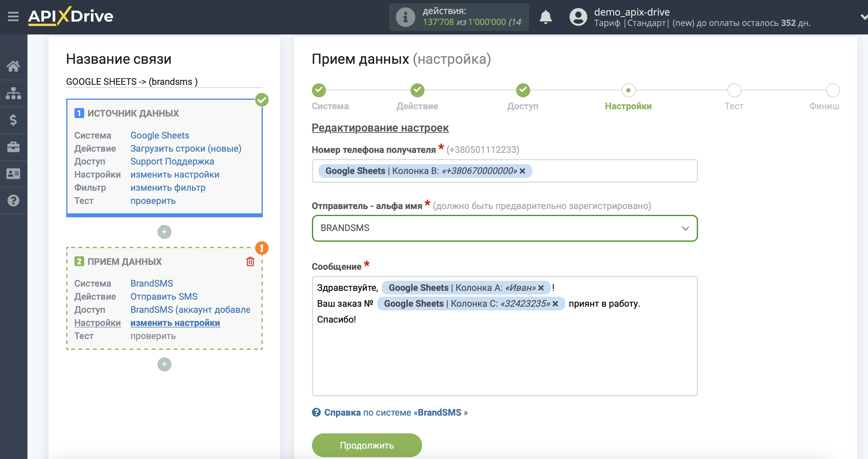Open connections sitemap icon in sidebar
This screenshot has height=459, width=868.
(13, 93)
